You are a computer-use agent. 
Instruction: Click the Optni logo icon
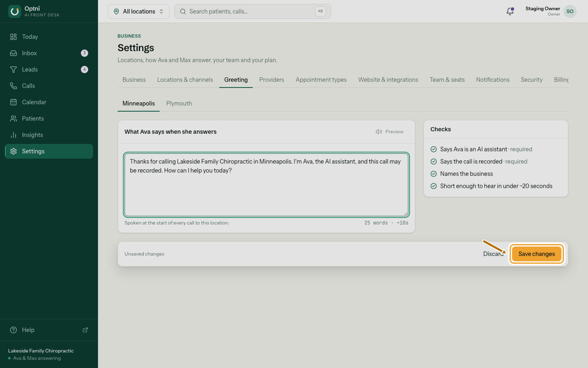click(x=15, y=11)
